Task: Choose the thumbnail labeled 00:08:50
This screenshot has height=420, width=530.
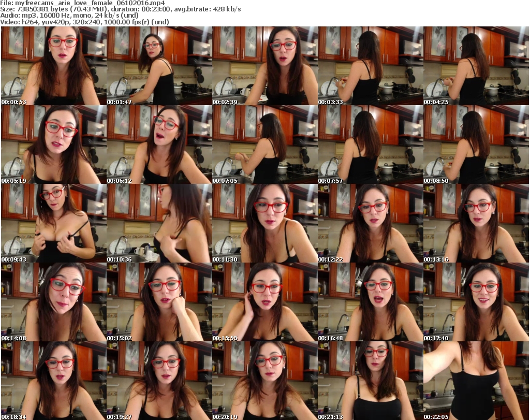Action: [476, 144]
